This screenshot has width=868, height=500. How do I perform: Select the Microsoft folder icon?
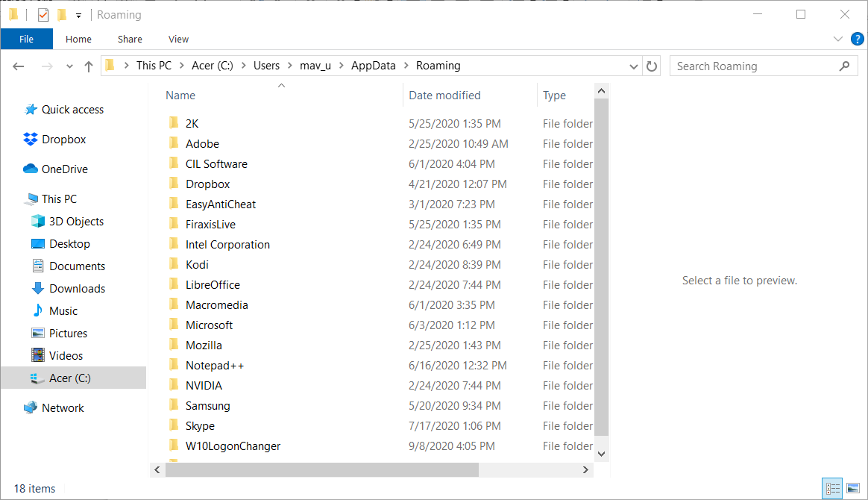point(174,325)
